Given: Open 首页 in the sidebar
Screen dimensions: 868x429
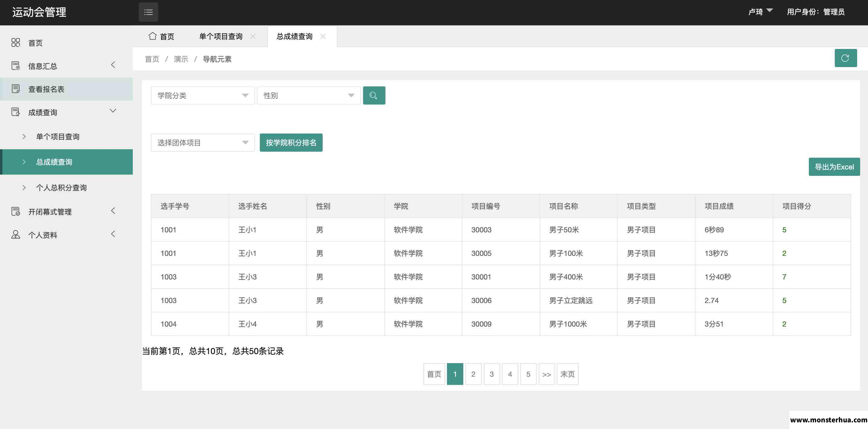Looking at the screenshot, I should click(66, 43).
